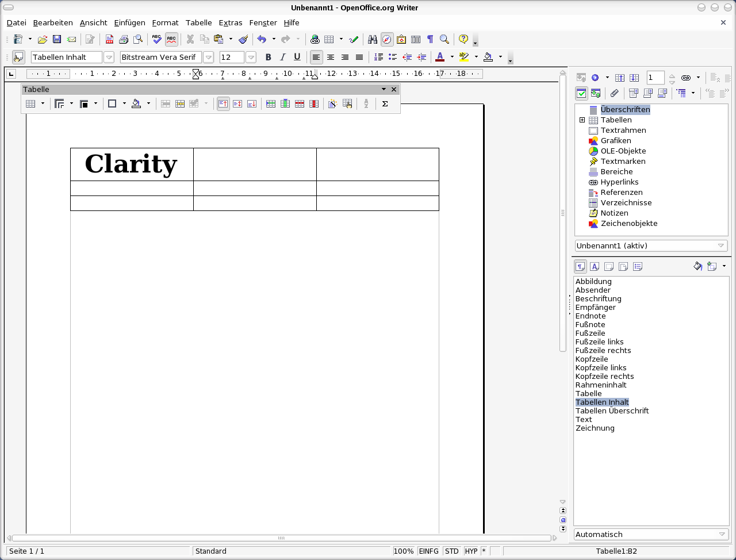Viewport: 736px width, 560px height.
Task: Set a reminder with the Navigator paperclip icon
Action: pos(615,93)
